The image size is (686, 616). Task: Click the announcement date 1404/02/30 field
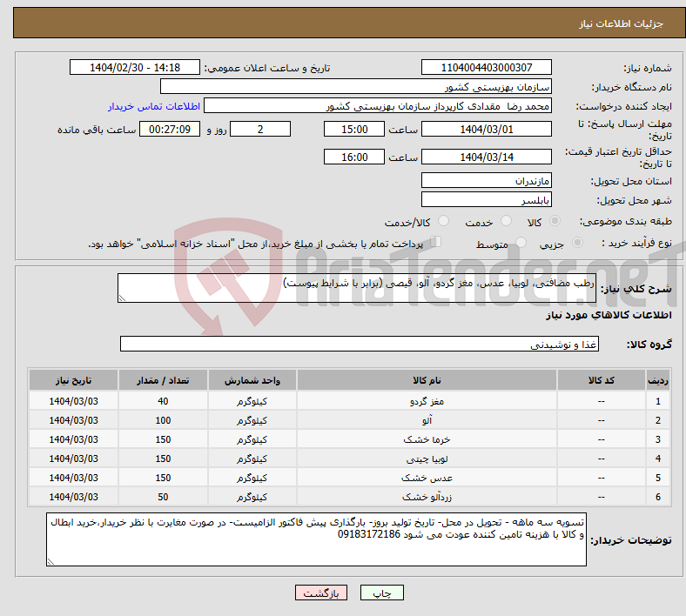pyautogui.click(x=135, y=67)
